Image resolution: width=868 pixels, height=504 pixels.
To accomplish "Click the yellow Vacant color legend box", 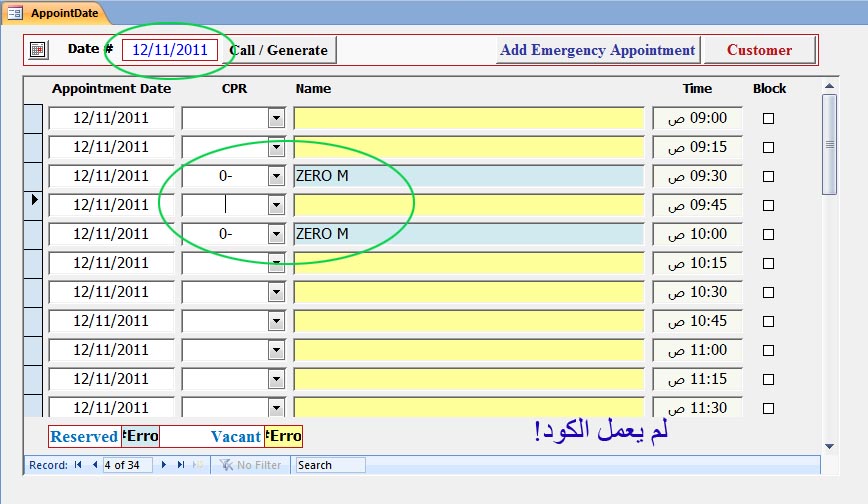I will (x=283, y=436).
